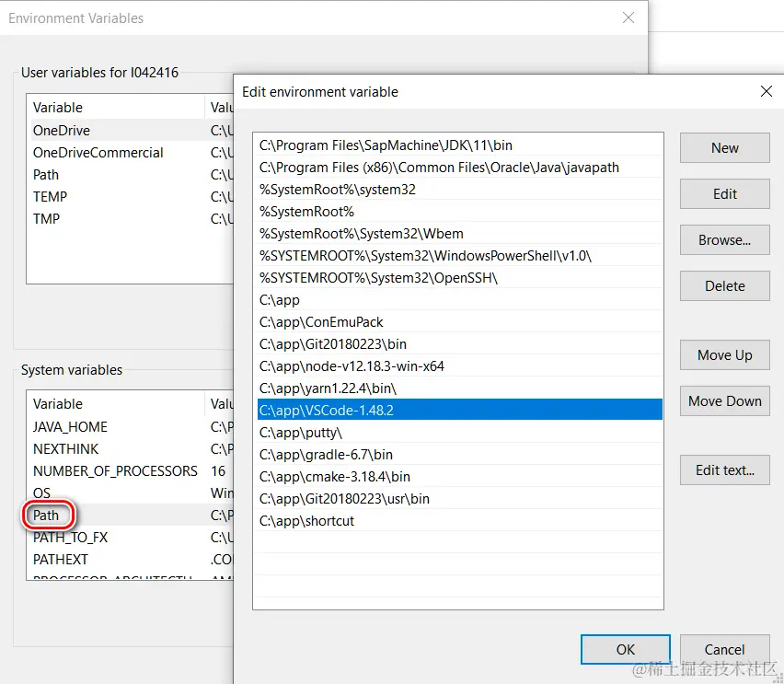Select the System32\Wbem entry
Screen dimensions: 784x684
click(459, 233)
